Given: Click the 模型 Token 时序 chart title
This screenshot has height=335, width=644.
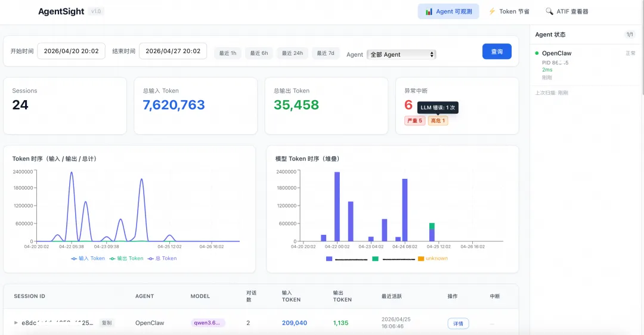Looking at the screenshot, I should click(x=308, y=159).
